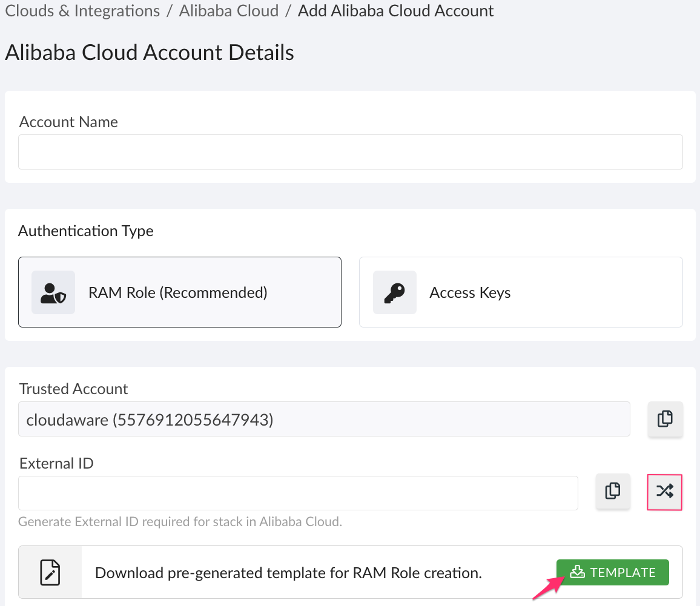Switch authentication to the Access Keys option
Viewport: 700px width, 606px height.
[521, 292]
